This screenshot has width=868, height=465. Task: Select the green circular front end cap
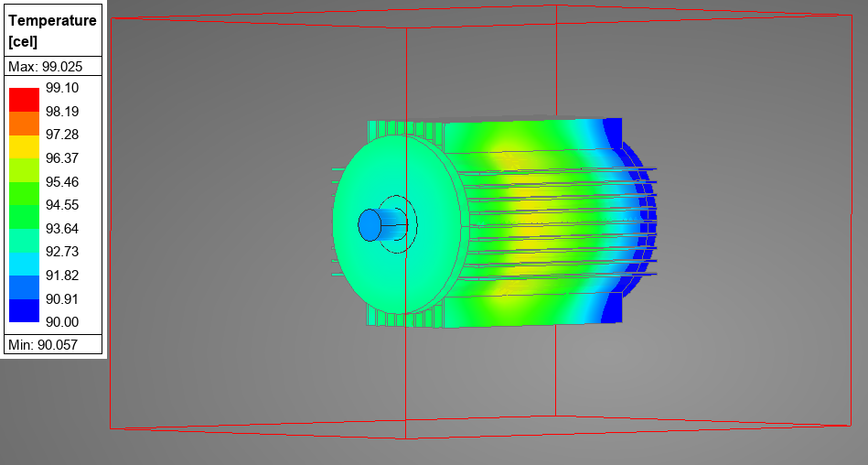tap(396, 224)
